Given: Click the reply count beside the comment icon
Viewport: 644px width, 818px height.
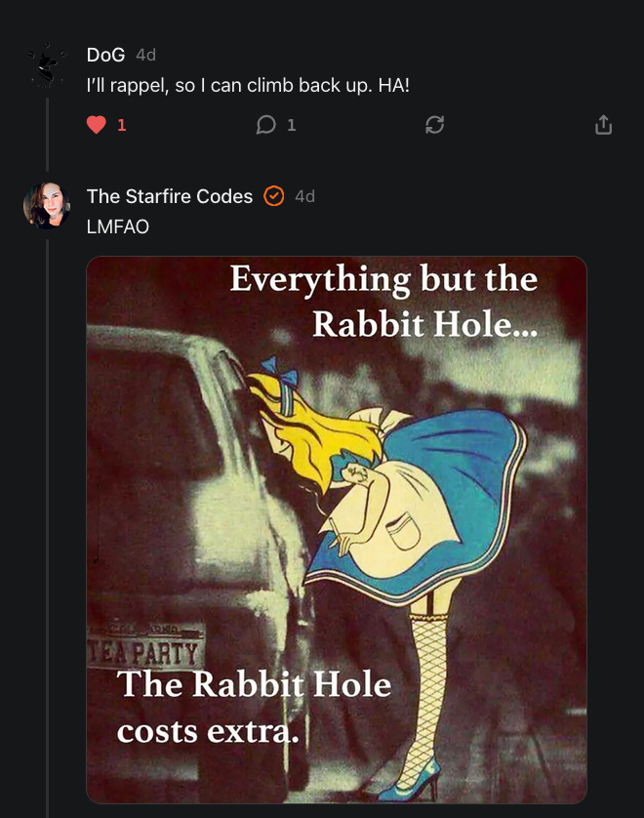Looking at the screenshot, I should coord(291,125).
